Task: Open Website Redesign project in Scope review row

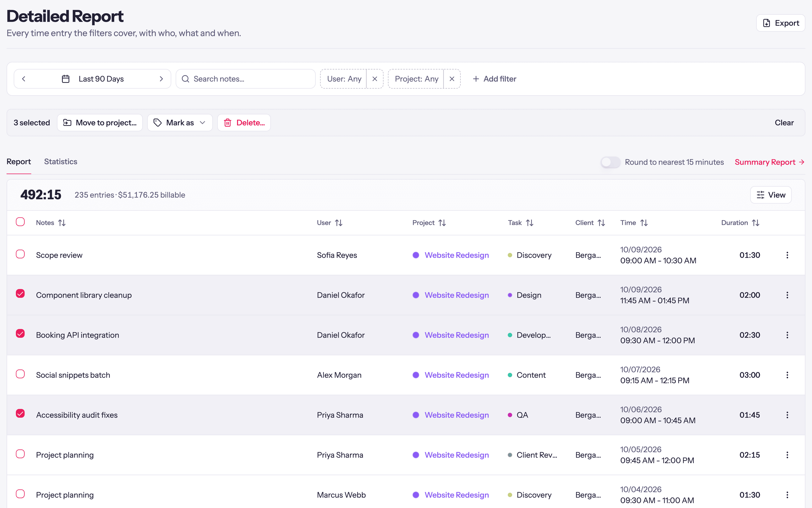Action: pyautogui.click(x=456, y=255)
